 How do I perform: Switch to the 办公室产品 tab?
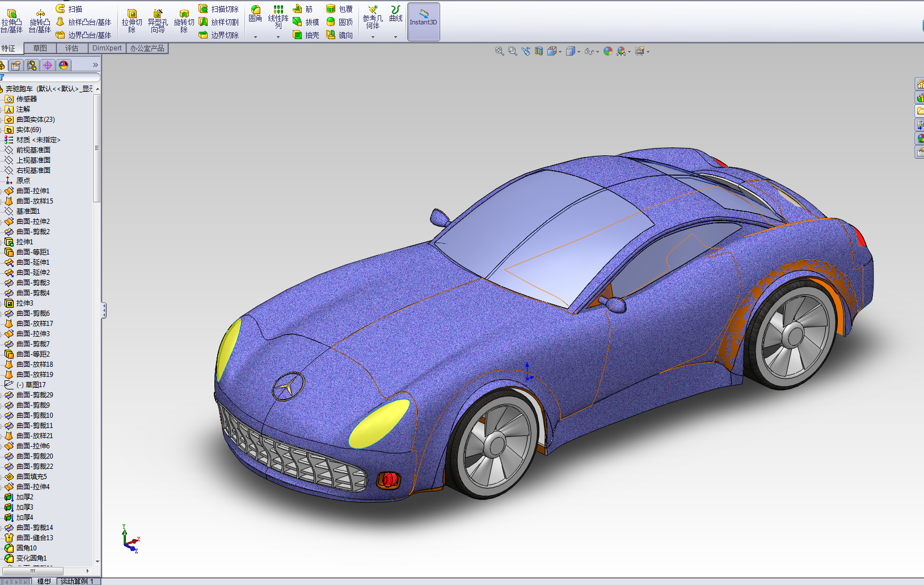[x=147, y=48]
